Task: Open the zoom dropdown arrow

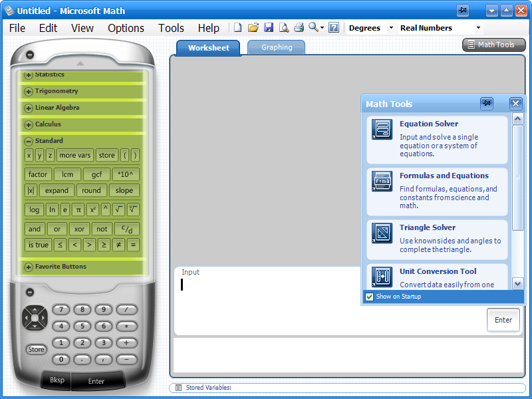Action: tap(322, 28)
